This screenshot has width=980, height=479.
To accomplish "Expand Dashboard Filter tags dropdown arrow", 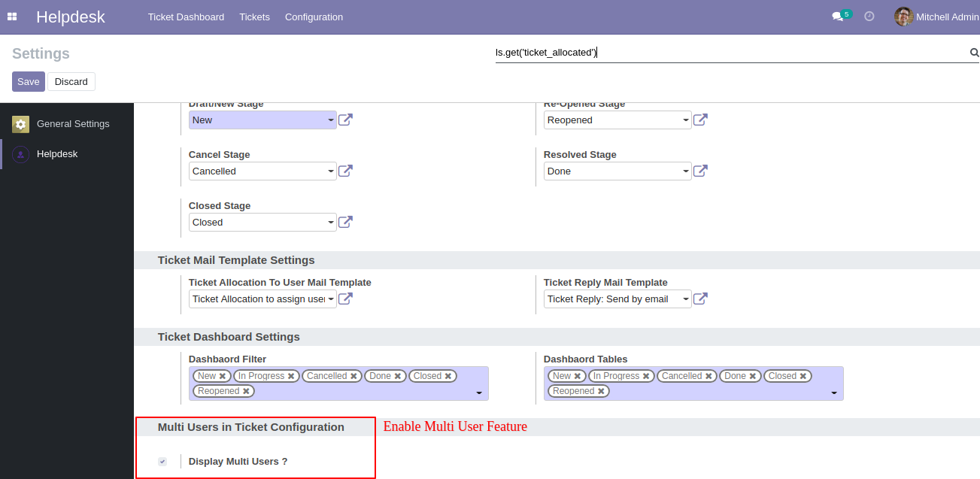I will pyautogui.click(x=479, y=393).
